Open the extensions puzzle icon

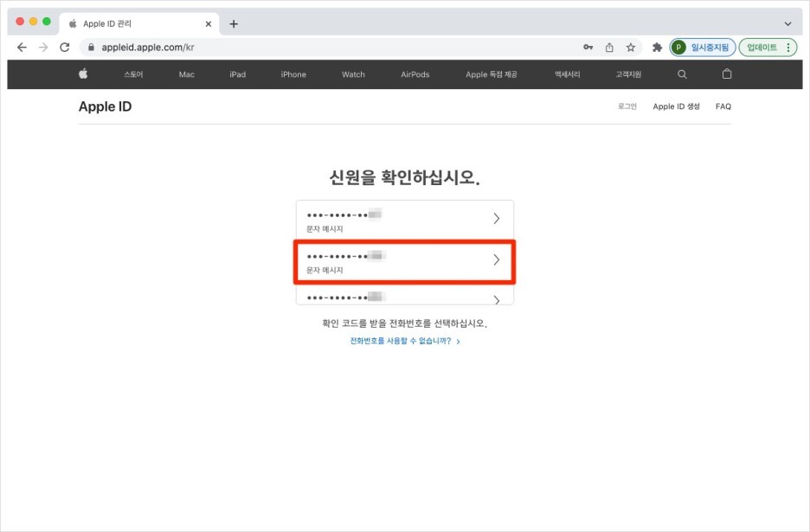[657, 48]
